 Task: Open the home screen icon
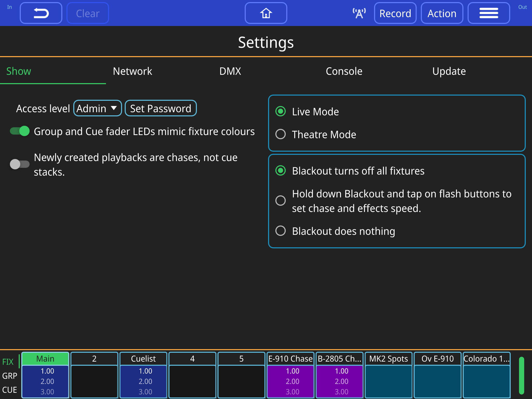(x=266, y=13)
